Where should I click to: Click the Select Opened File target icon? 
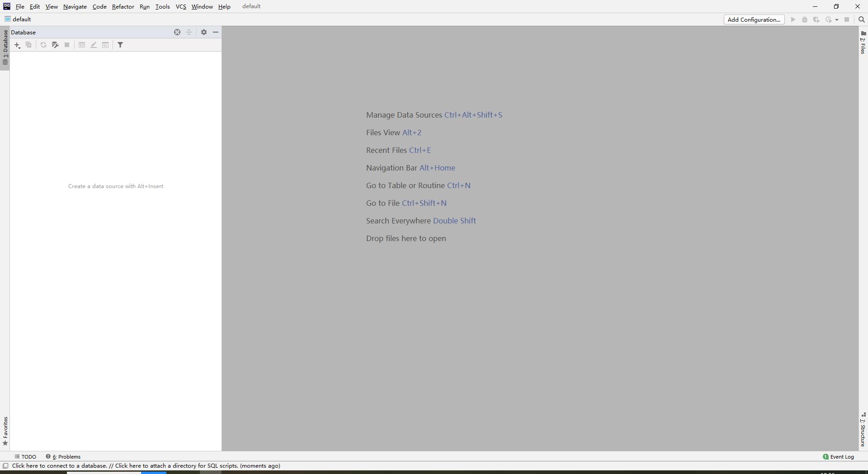(177, 32)
